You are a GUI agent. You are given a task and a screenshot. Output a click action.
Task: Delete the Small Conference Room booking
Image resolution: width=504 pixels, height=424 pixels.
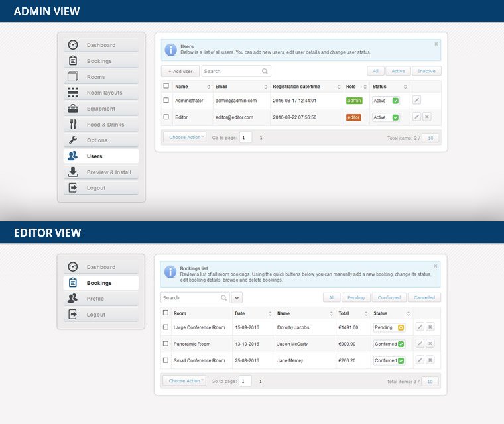tap(430, 360)
